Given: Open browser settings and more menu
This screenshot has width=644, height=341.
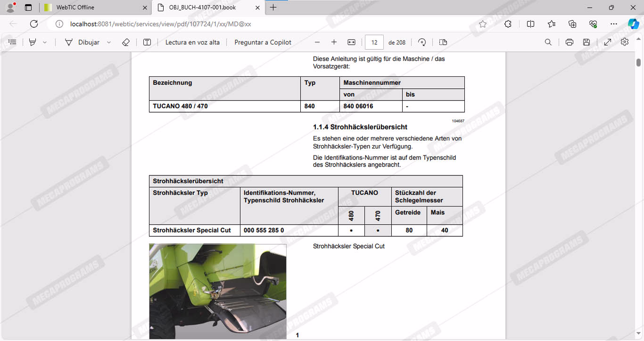Looking at the screenshot, I should pos(613,24).
